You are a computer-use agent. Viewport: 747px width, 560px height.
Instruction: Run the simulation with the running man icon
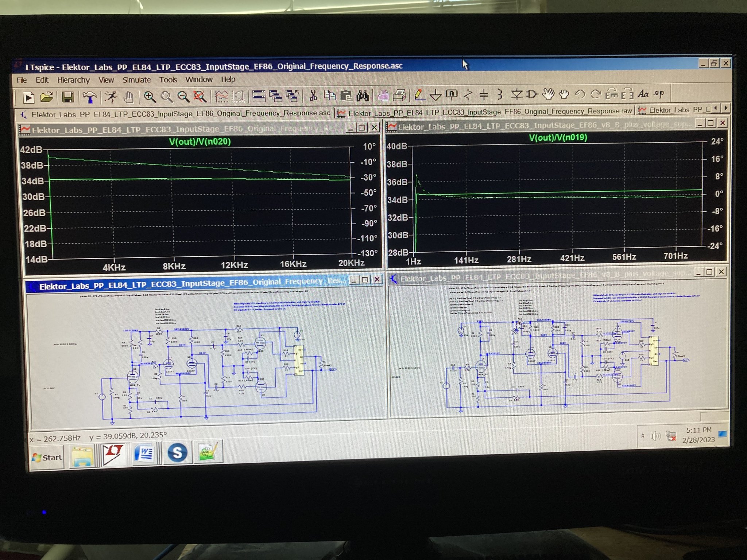pyautogui.click(x=111, y=97)
